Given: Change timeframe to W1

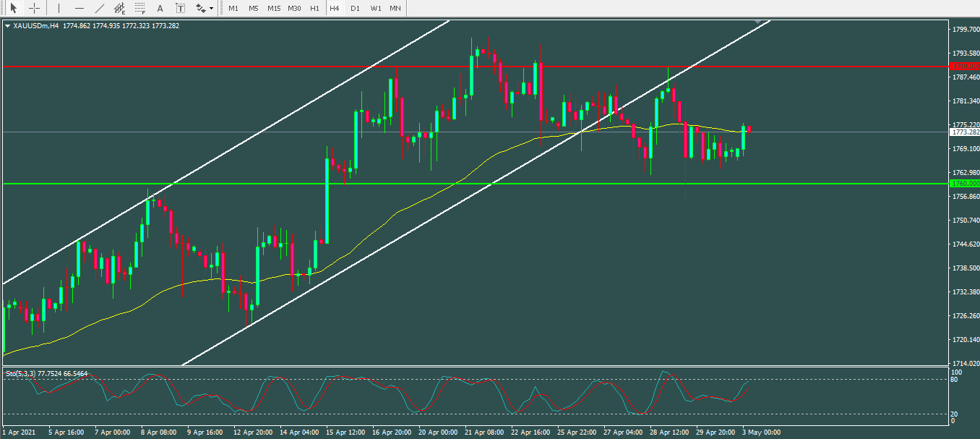Looking at the screenshot, I should tap(376, 8).
